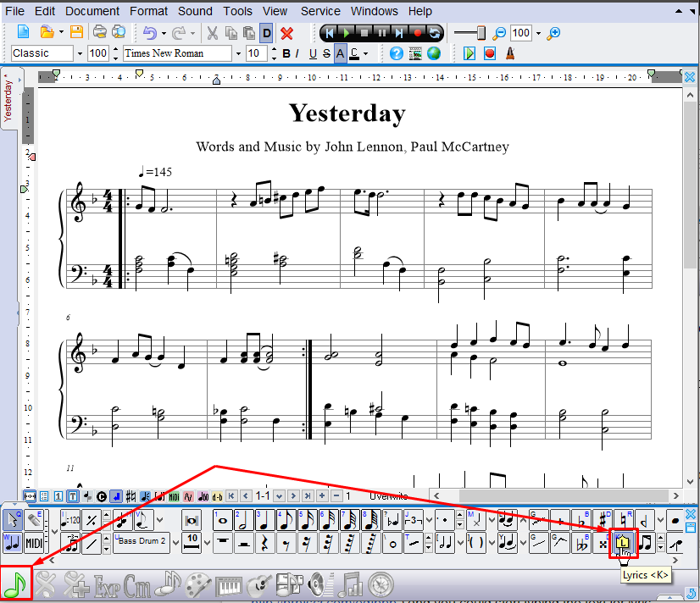Toggle italic text formatting
The width and height of the screenshot is (700, 603).
tap(297, 53)
